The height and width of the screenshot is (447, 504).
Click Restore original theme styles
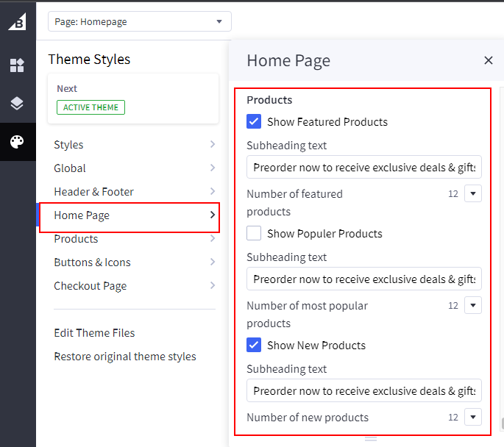click(124, 357)
